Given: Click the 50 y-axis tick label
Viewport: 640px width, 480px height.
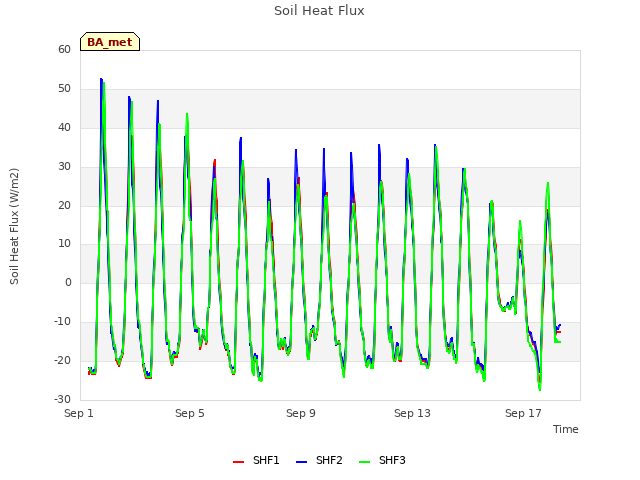Looking at the screenshot, I should (64, 89).
